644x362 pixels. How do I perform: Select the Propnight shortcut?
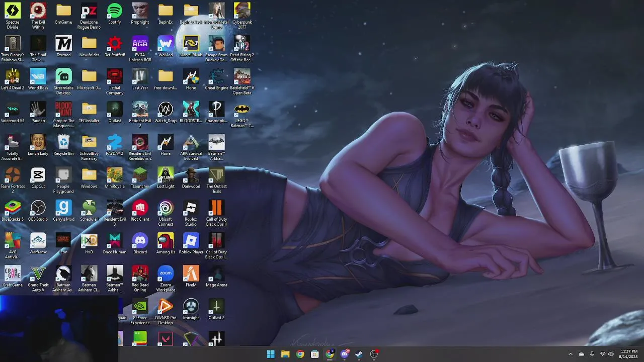[x=140, y=14]
